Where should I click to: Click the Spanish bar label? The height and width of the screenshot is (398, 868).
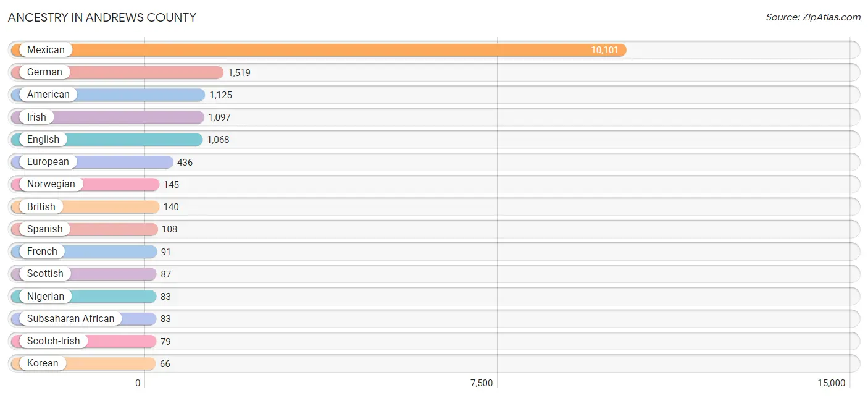point(45,229)
